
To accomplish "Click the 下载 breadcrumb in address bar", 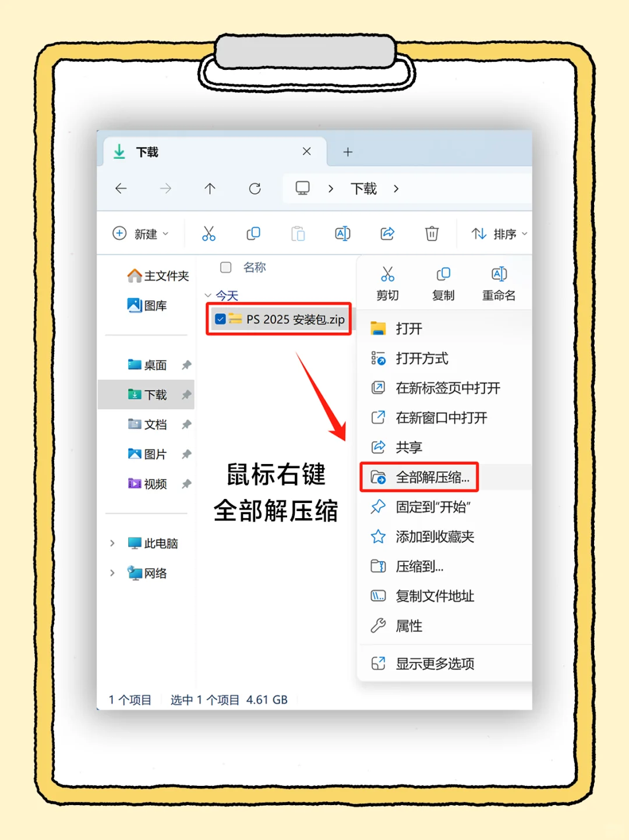I will click(x=363, y=189).
